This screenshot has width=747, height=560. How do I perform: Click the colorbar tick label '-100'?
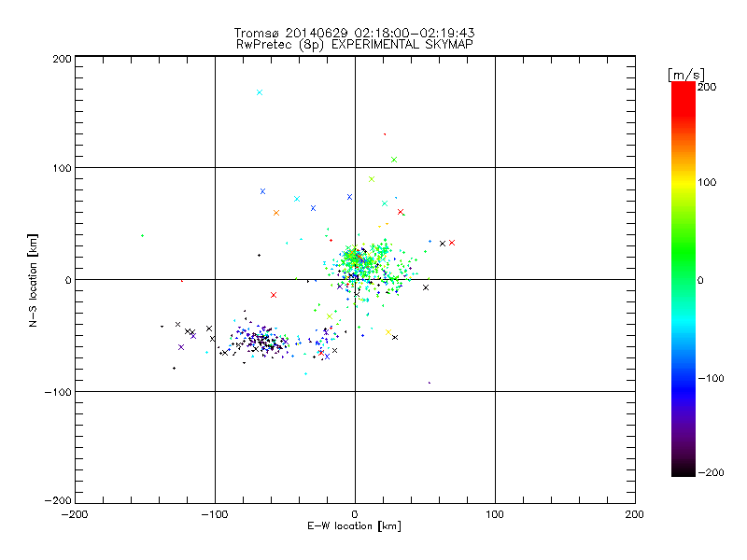[711, 379]
